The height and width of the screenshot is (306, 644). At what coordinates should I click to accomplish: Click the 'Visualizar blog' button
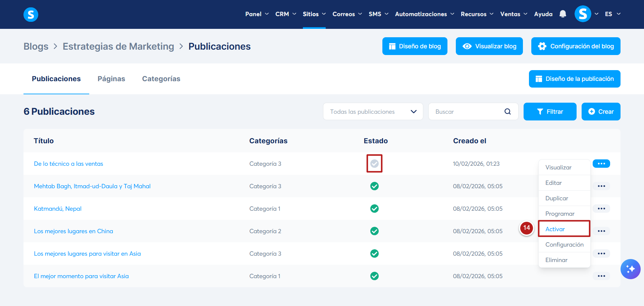point(489,46)
